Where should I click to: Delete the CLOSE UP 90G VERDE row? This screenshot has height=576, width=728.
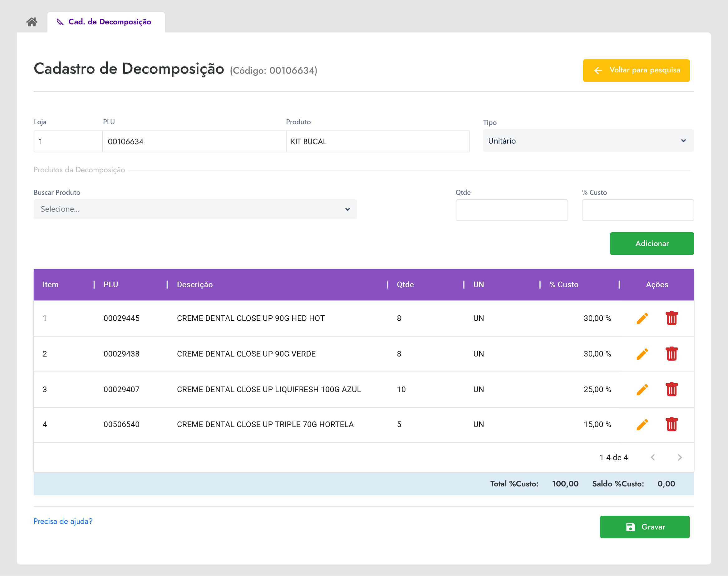coord(671,354)
